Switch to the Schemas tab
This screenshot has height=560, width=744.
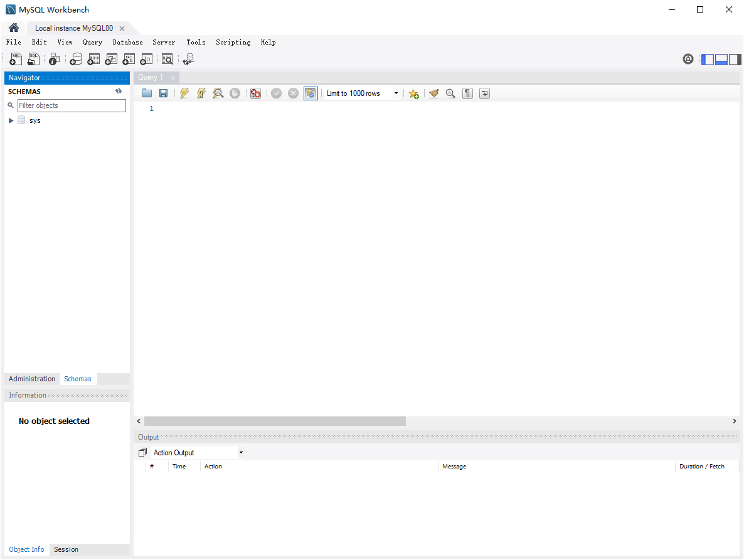(x=77, y=379)
